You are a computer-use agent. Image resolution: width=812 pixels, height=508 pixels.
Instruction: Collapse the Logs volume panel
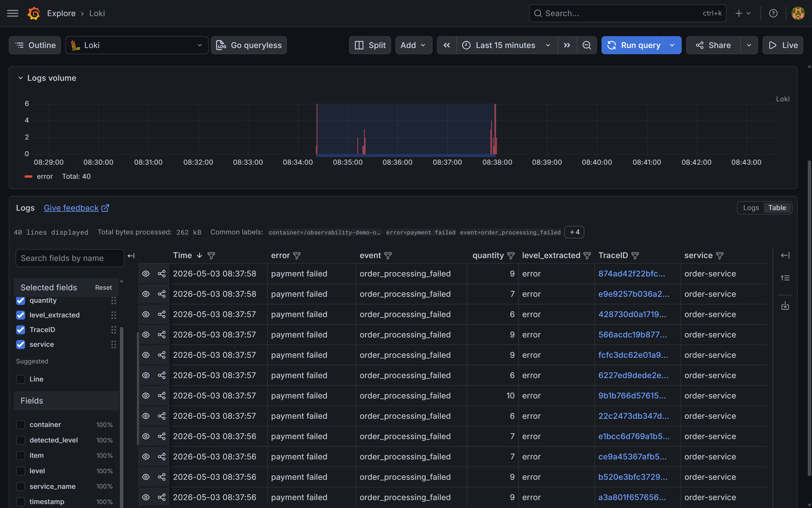point(21,78)
